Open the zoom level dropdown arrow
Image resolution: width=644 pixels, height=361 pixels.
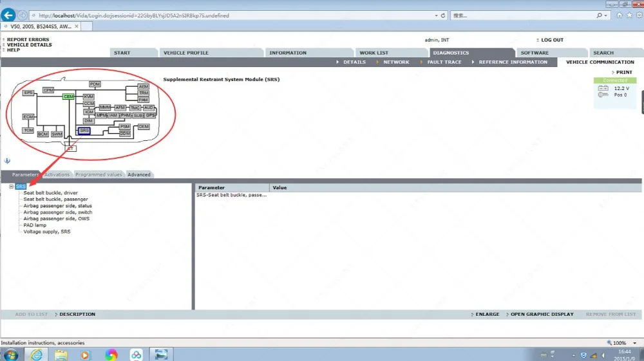click(x=635, y=343)
